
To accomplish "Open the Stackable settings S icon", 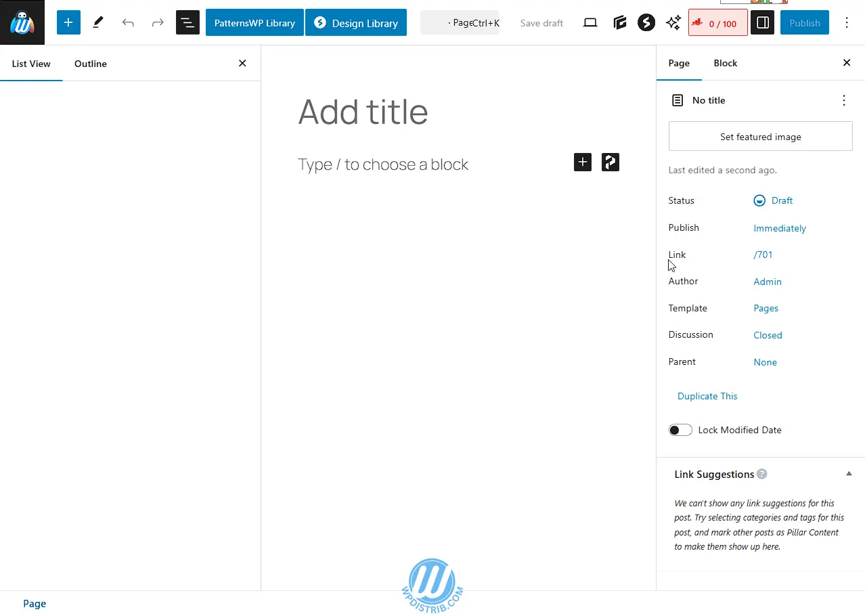I will click(x=646, y=22).
